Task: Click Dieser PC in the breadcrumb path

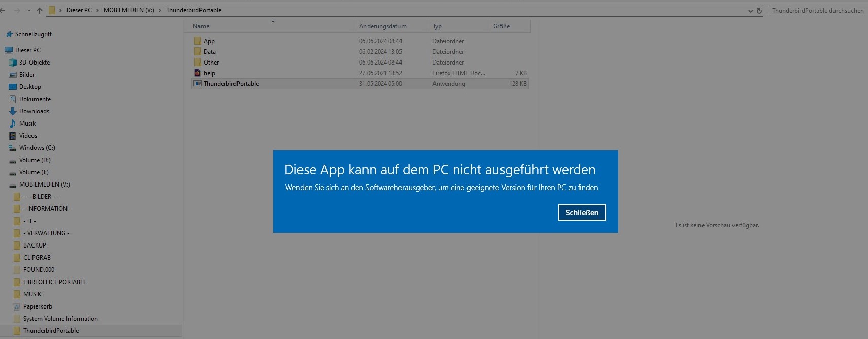Action: (79, 10)
